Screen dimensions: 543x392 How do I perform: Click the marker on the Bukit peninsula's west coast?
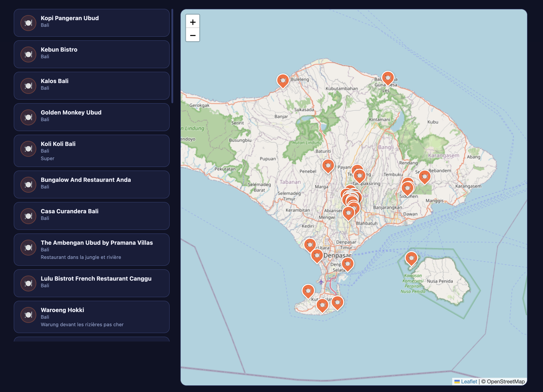coord(308,291)
